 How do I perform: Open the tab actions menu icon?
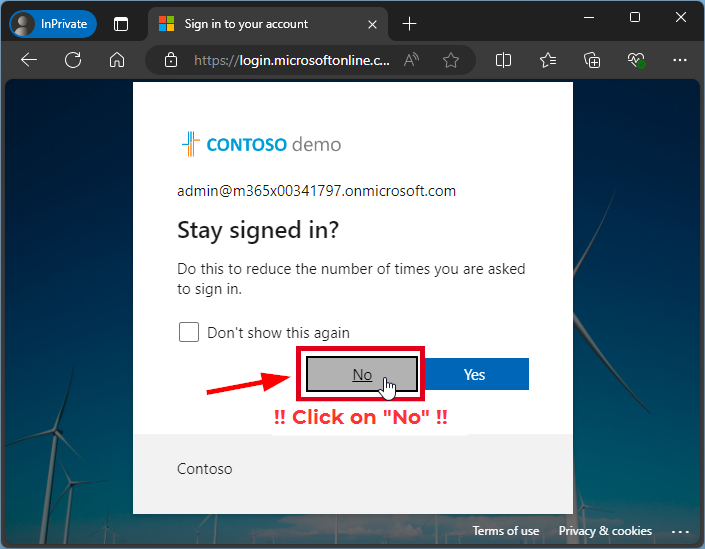coord(120,24)
